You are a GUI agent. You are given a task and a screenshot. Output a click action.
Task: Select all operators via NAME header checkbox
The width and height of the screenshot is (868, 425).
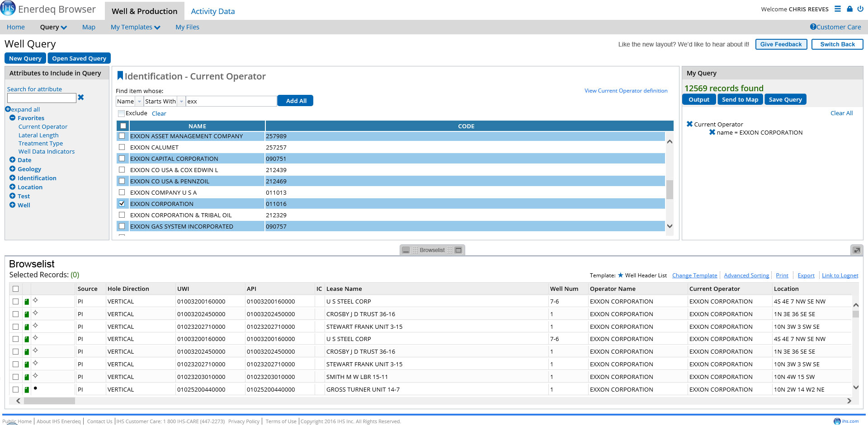(x=123, y=126)
